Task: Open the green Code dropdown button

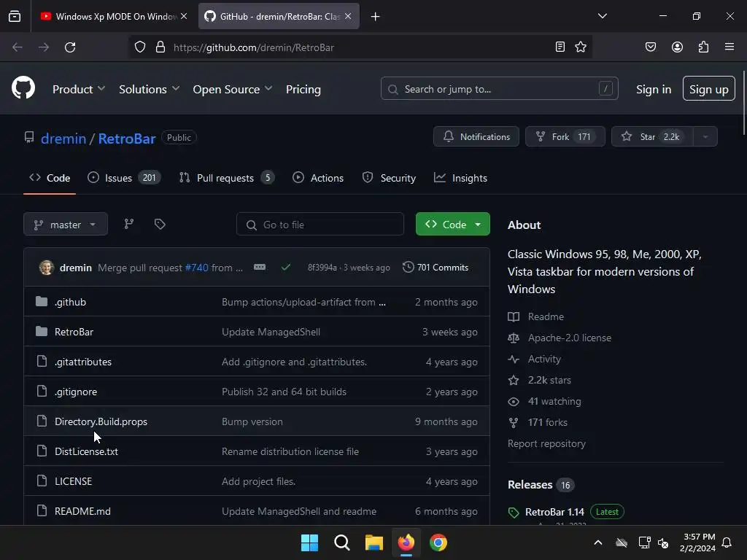Action: (x=452, y=225)
